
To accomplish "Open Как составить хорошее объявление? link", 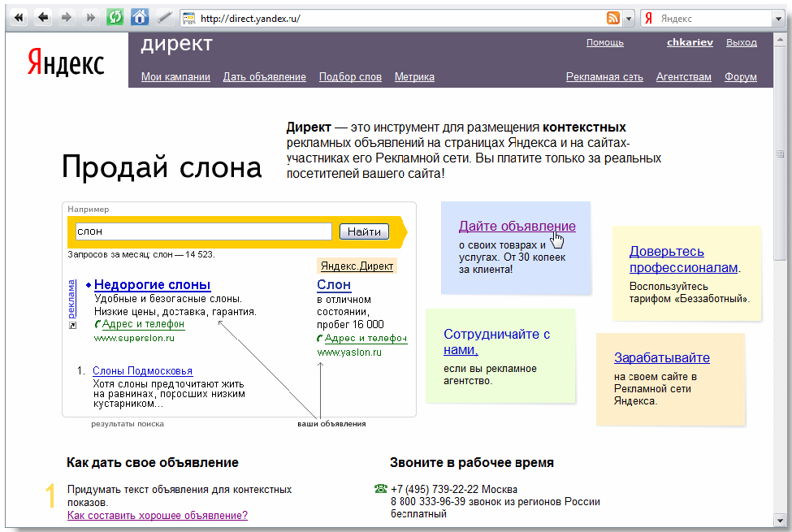I will (158, 515).
